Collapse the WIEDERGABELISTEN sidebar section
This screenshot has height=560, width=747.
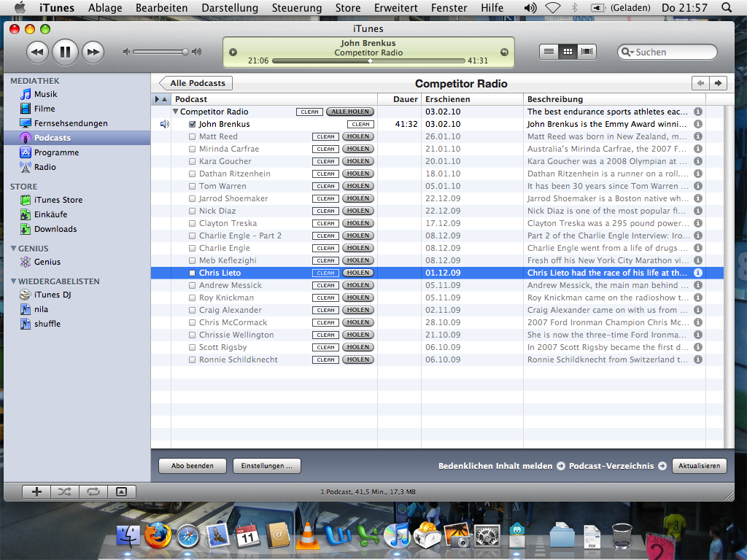click(13, 281)
